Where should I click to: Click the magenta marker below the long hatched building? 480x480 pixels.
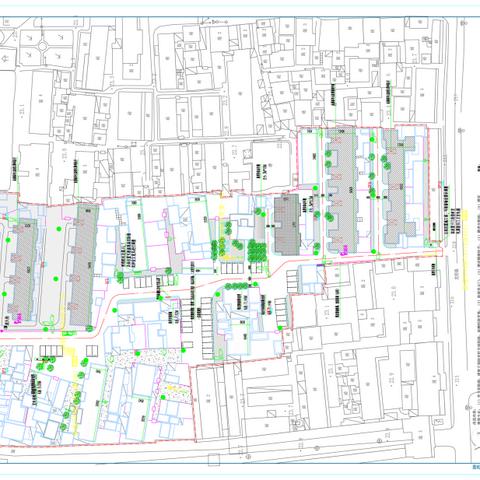(x=343, y=249)
